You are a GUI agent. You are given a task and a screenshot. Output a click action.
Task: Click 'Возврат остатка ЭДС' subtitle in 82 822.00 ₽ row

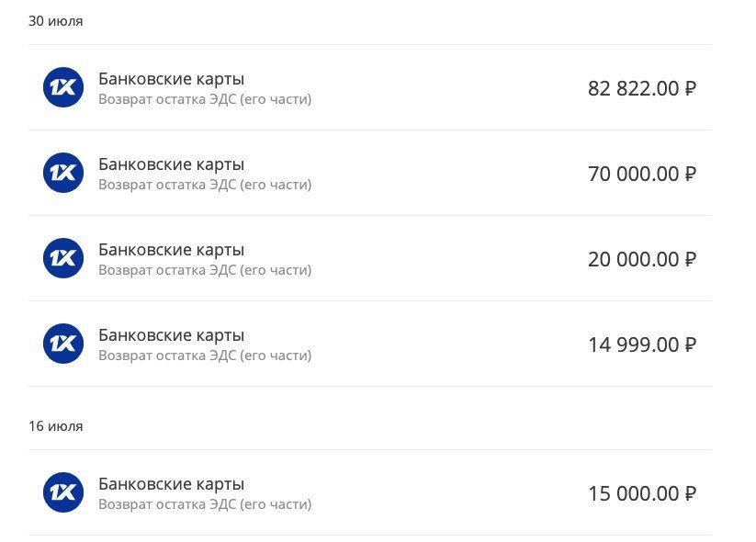[167, 99]
